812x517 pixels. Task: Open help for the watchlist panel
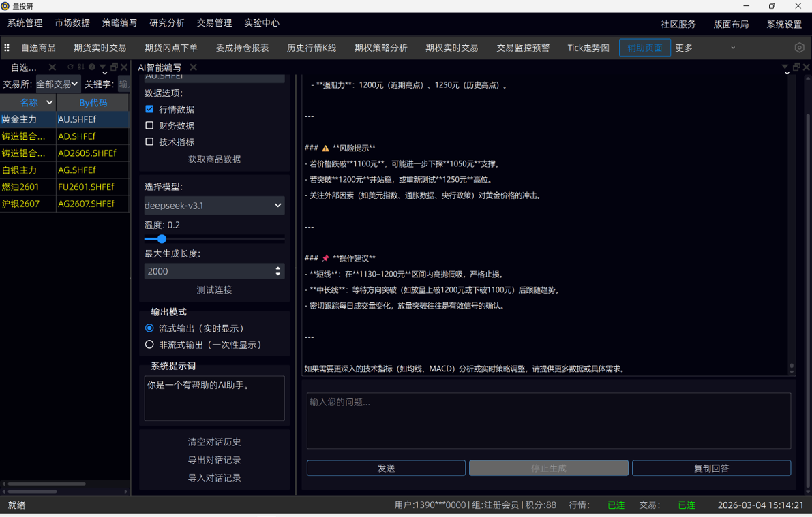(x=91, y=67)
